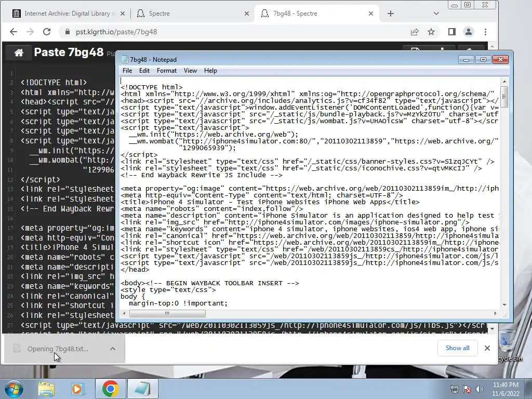Click Chrome page scrollbar down arrow
The image size is (532, 399).
[493, 329]
